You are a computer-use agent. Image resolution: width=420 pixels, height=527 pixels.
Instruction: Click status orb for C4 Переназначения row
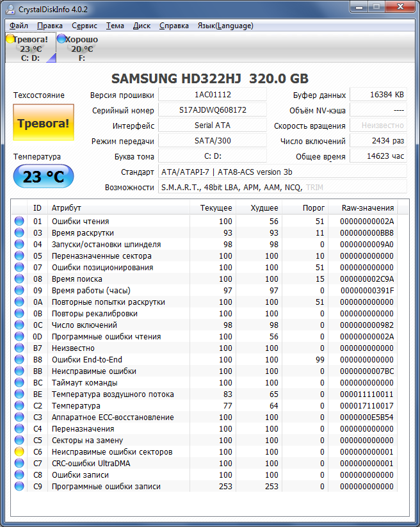19,428
